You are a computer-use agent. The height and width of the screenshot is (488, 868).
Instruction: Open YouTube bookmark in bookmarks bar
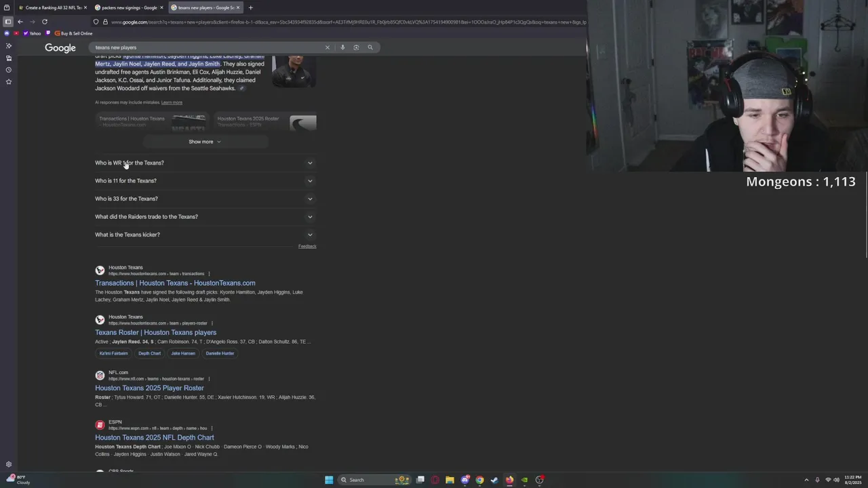16,33
